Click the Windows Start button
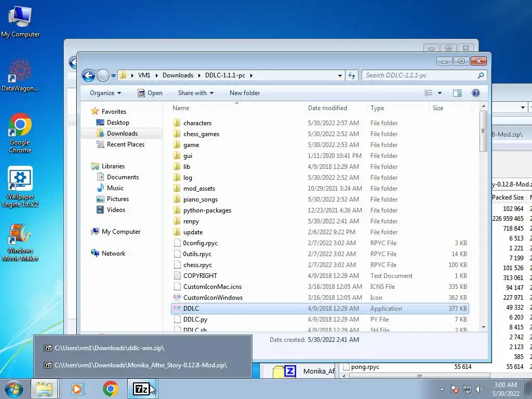The height and width of the screenshot is (399, 532). tap(14, 389)
